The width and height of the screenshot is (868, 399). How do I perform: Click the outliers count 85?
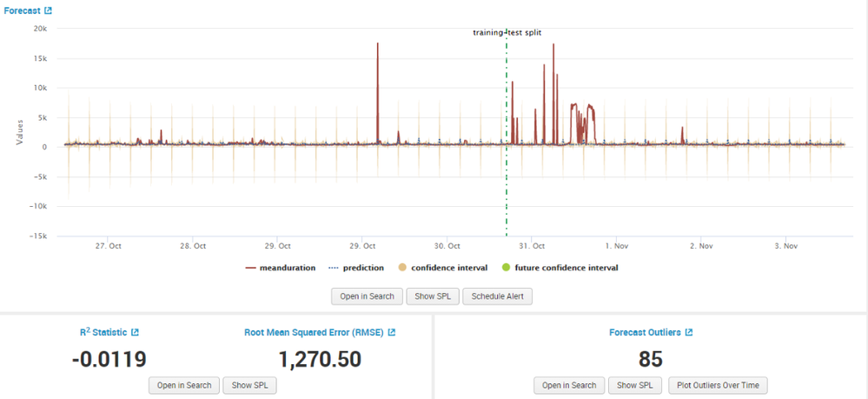tap(651, 359)
